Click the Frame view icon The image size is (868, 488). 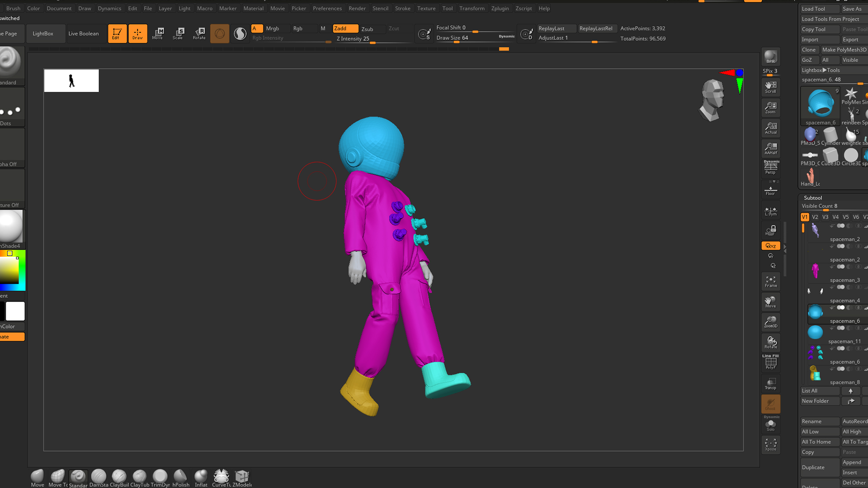point(770,282)
